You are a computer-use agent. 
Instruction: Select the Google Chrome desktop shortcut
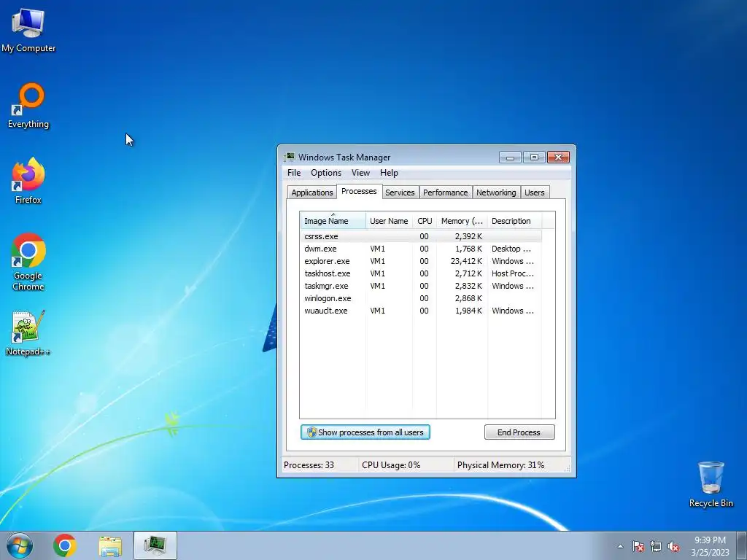pos(28,262)
